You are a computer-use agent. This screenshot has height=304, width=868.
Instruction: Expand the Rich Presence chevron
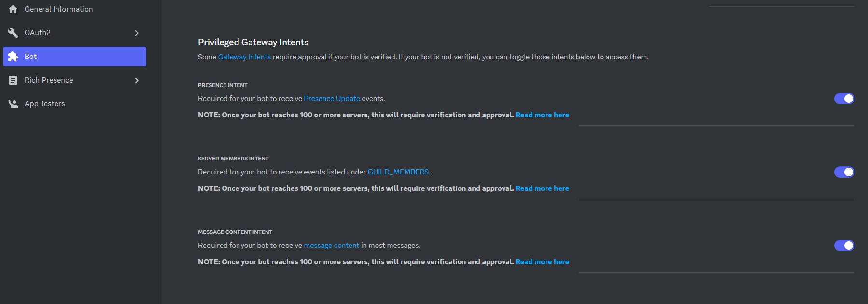pyautogui.click(x=137, y=80)
